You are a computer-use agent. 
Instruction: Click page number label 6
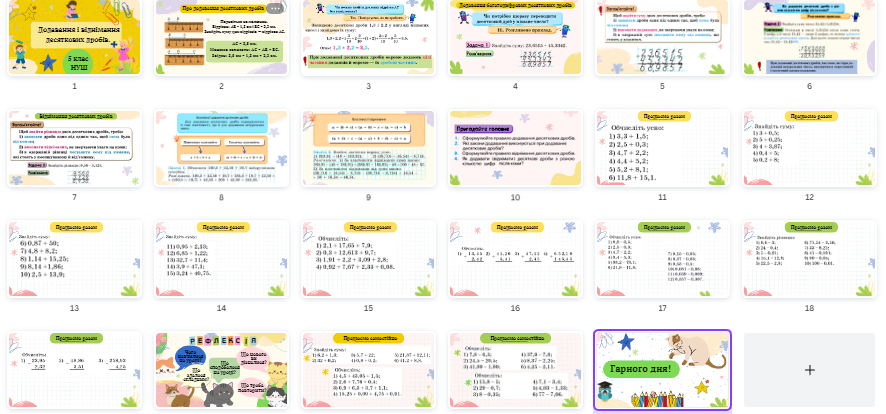809,86
